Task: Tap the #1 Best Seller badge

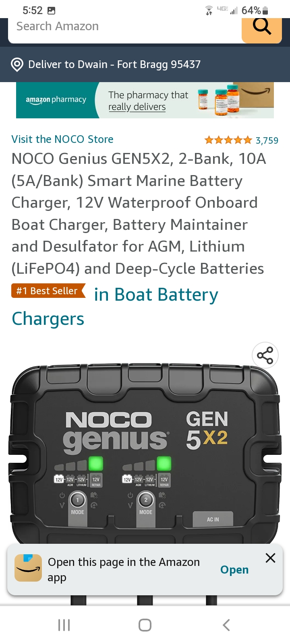Action: coord(48,291)
